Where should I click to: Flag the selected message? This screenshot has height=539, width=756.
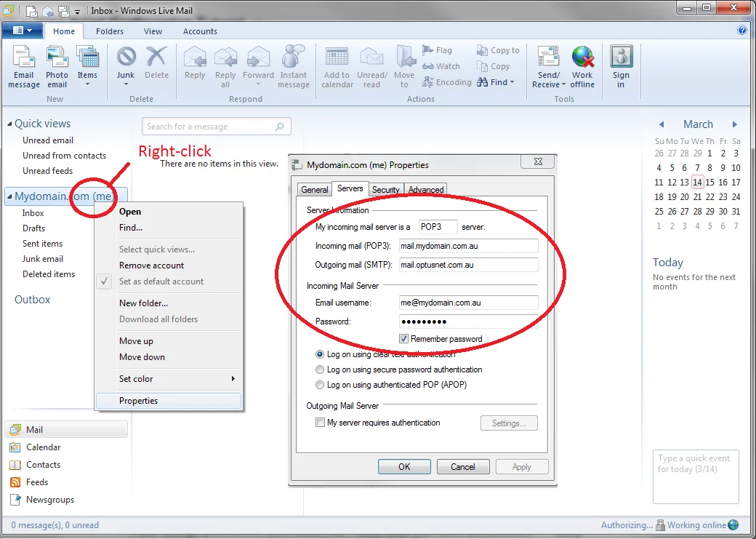438,50
